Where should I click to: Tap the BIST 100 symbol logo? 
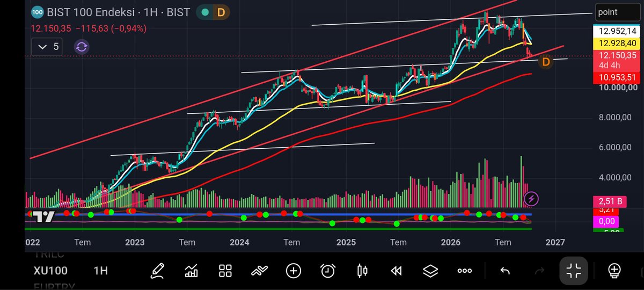(37, 12)
